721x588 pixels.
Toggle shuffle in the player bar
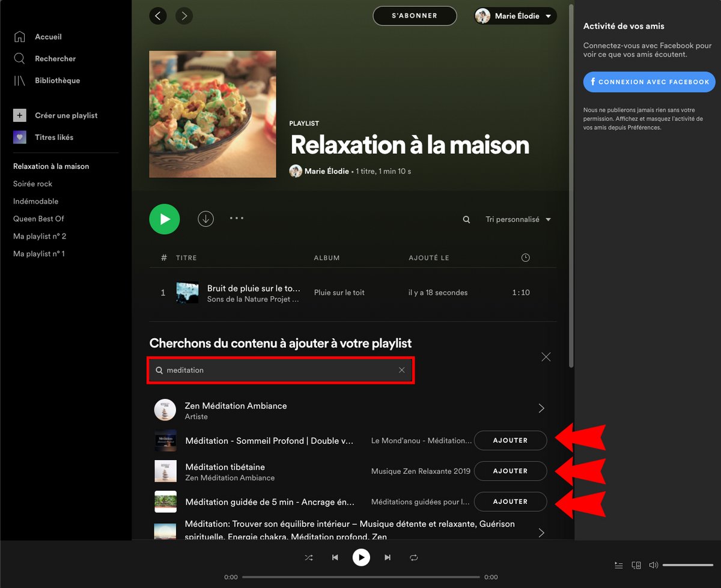coord(309,557)
